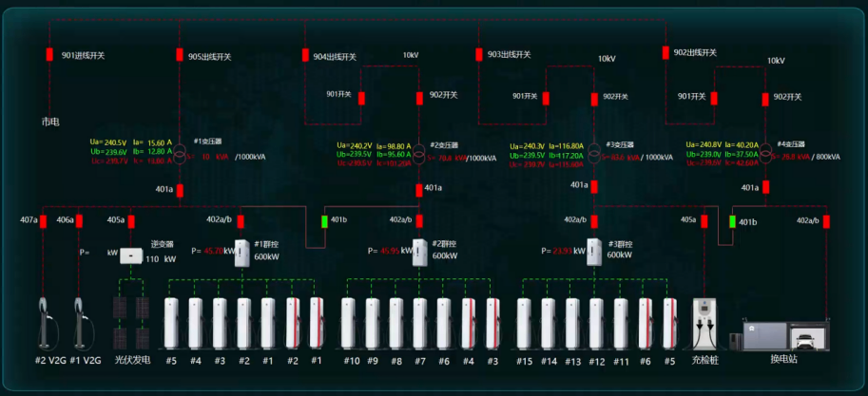Screen dimensions: 868x396
Task: Select the #1 V2G charger icon
Action: tap(79, 323)
